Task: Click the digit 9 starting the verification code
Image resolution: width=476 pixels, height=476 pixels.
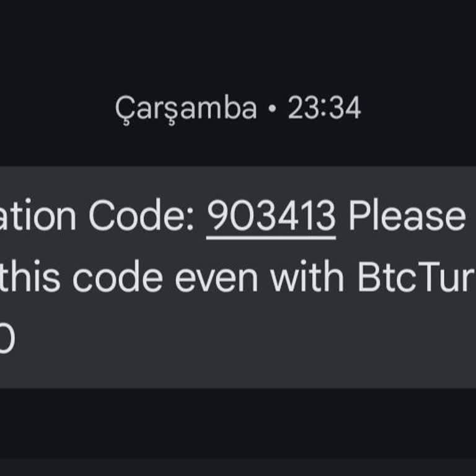Action: pyautogui.click(x=216, y=216)
